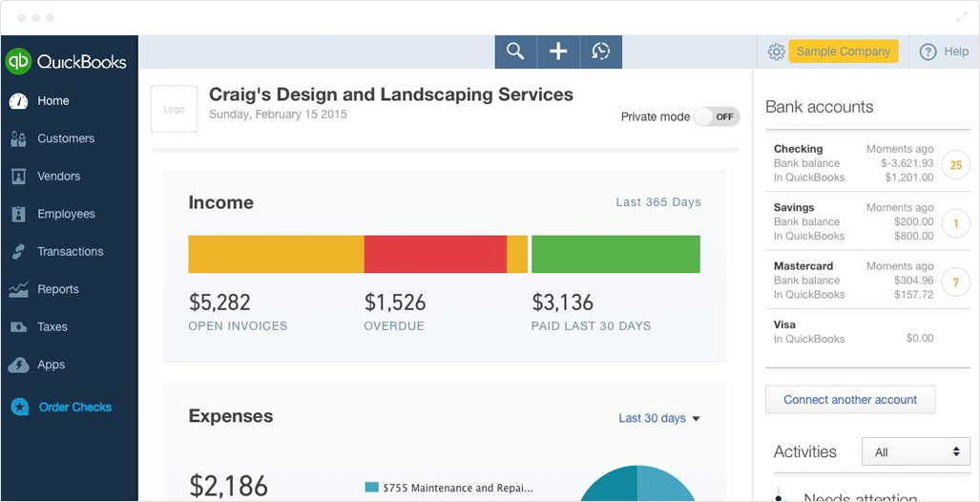Click the $1,526 overdue amount
Screen dimensions: 980x502
click(395, 303)
